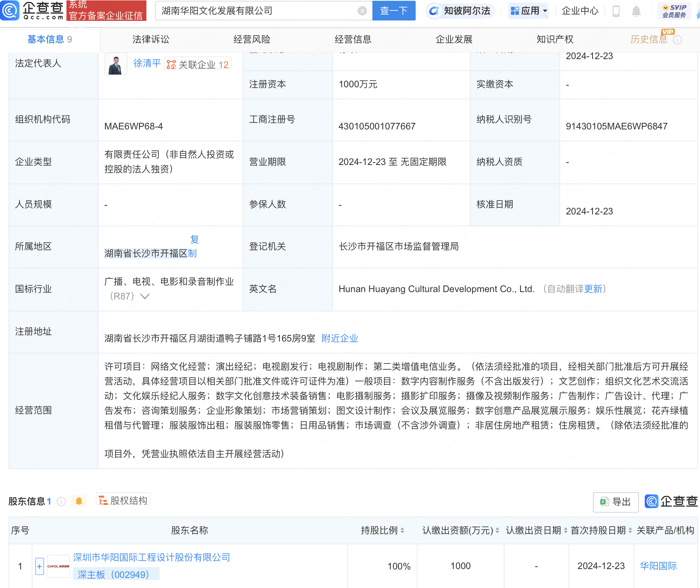Click taxpayer ID 91430105MAE6WP6847
Image resolution: width=700 pixels, height=588 pixels.
click(x=617, y=126)
